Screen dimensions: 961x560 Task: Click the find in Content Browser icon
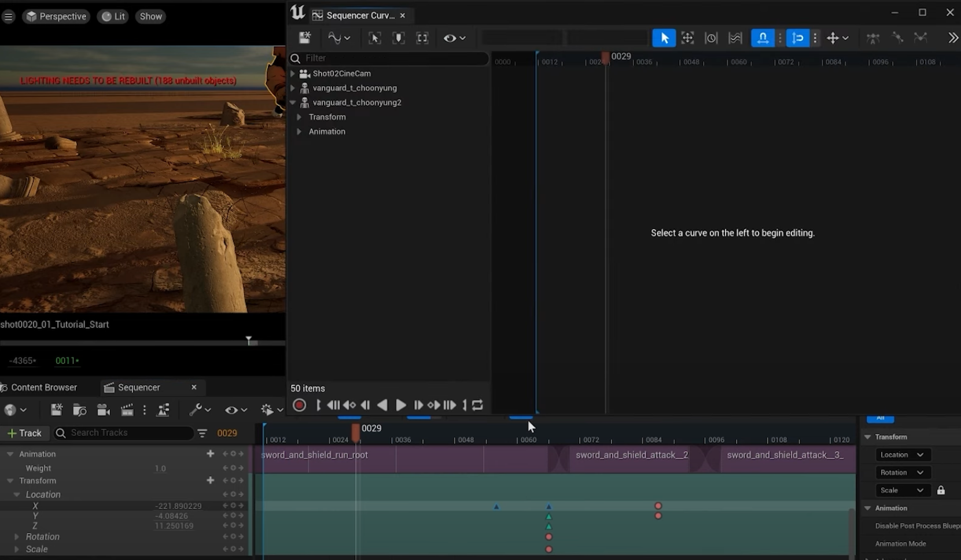(x=80, y=410)
